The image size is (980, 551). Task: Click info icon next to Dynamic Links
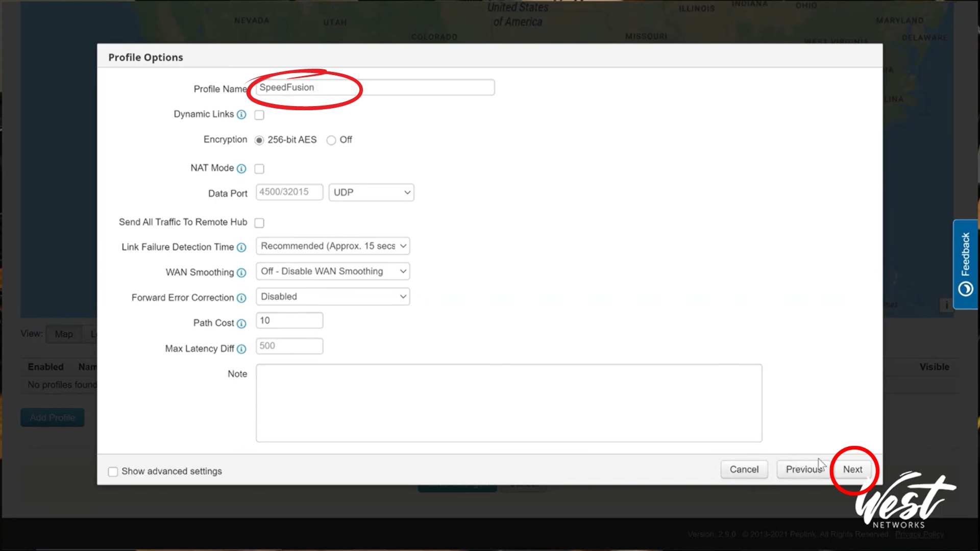pos(241,115)
